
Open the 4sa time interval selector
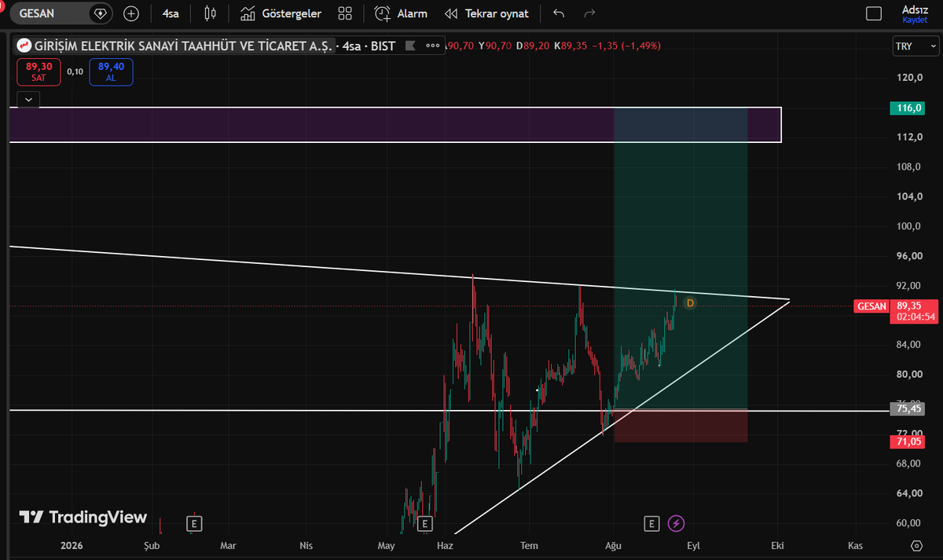point(171,13)
